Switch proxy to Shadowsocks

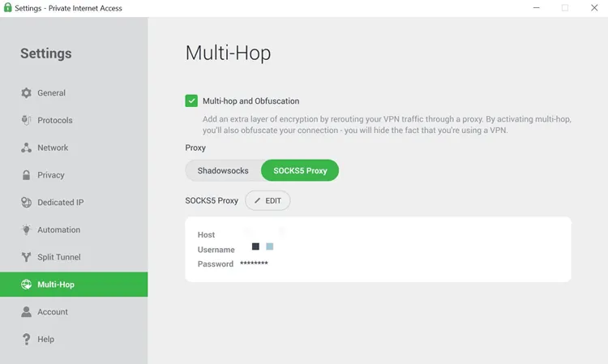pyautogui.click(x=223, y=170)
